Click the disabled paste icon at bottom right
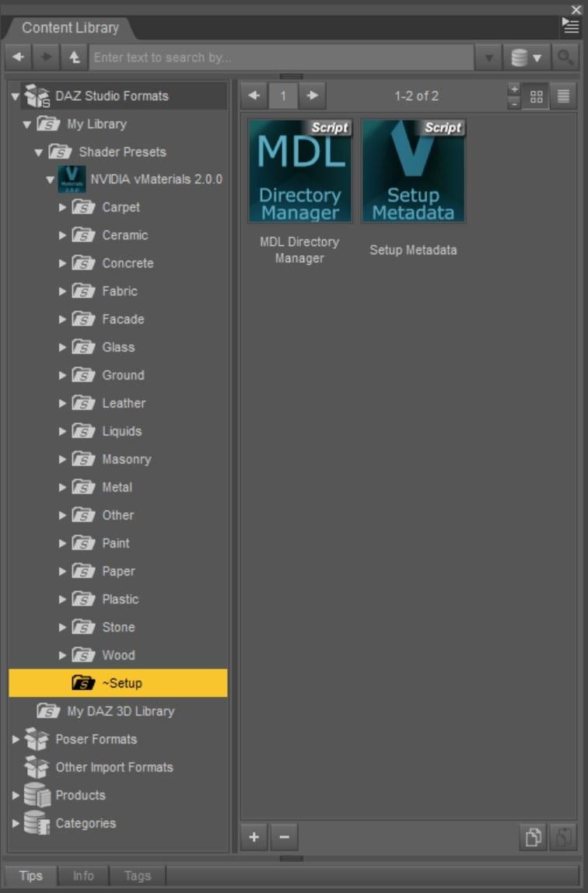 pyautogui.click(x=563, y=837)
